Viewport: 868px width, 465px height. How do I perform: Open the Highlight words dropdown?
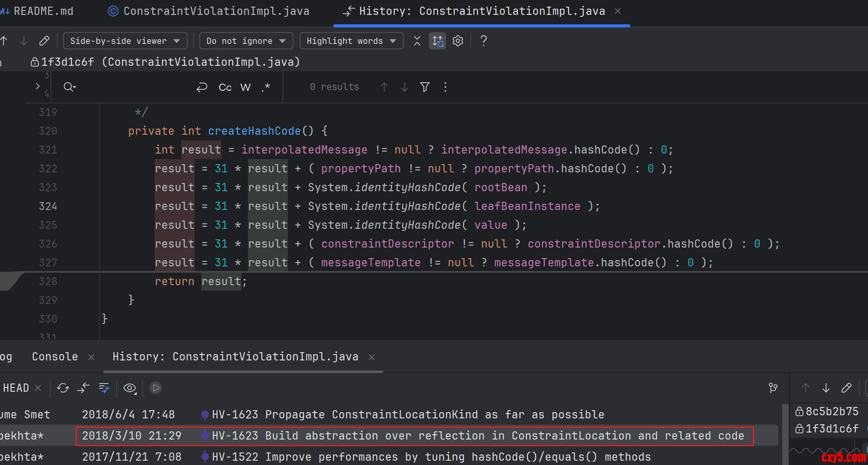click(351, 41)
